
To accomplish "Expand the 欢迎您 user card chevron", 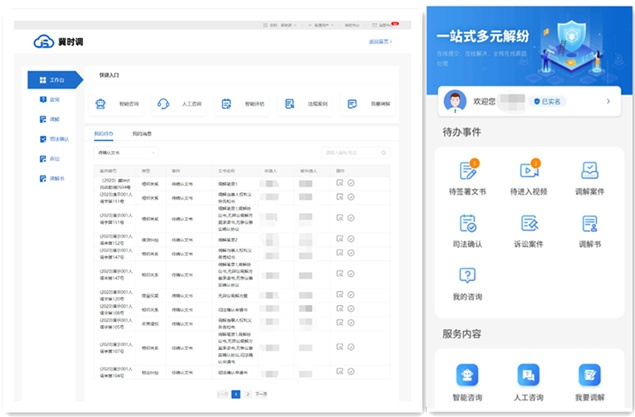I will [x=607, y=101].
